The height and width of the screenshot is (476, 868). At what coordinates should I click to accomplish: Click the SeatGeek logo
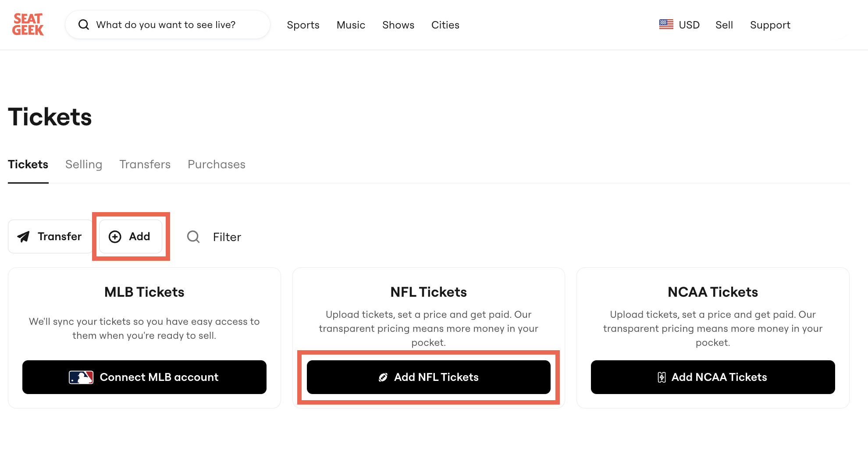(x=28, y=25)
